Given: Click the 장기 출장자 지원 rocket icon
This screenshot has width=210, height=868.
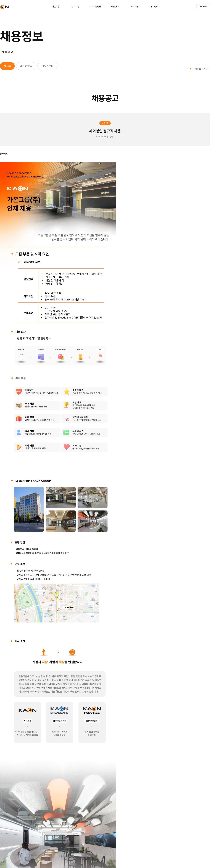Looking at the screenshot, I should coord(66,419).
